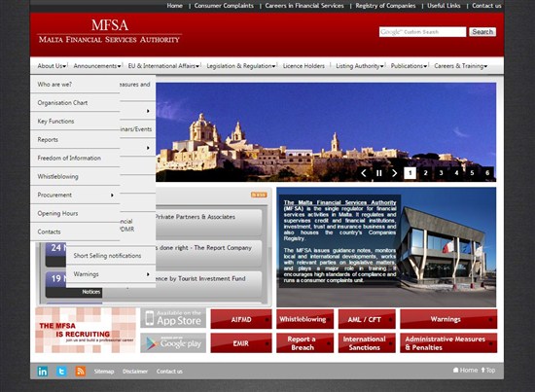
Task: Open Consumer Complaints link
Action: point(224,6)
